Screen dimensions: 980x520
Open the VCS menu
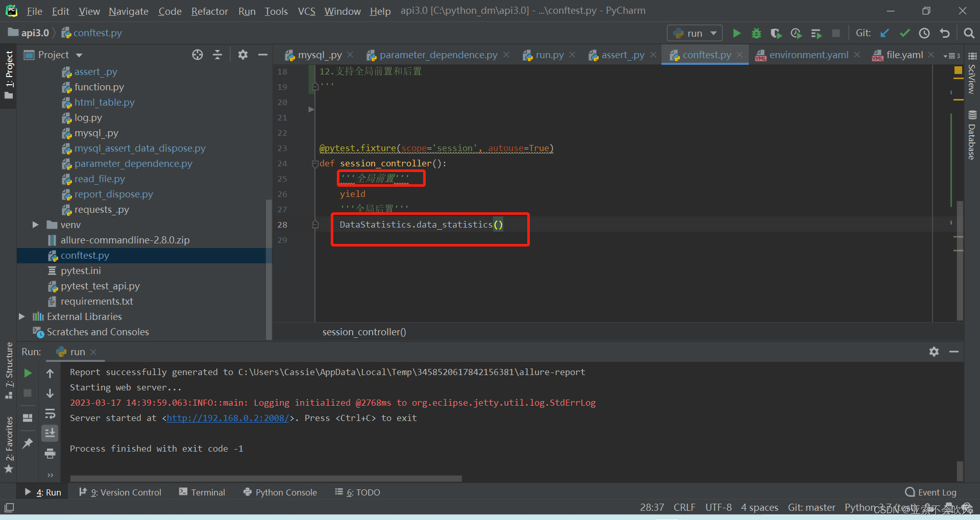click(306, 11)
